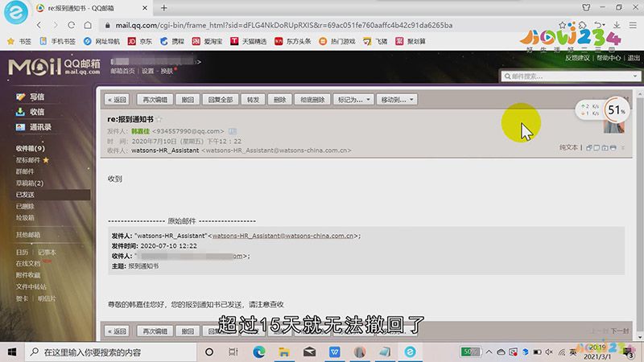This screenshot has height=362, width=644.
Task: Open 飞猪 bookmark
Action: [375, 41]
